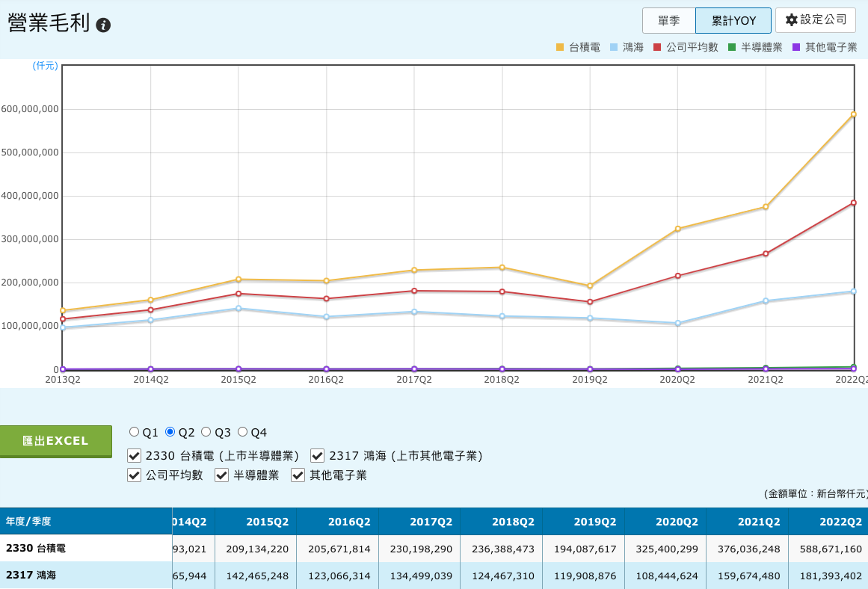This screenshot has height=589, width=868.
Task: Click cell value 325,400,299
Action: pyautogui.click(x=667, y=549)
